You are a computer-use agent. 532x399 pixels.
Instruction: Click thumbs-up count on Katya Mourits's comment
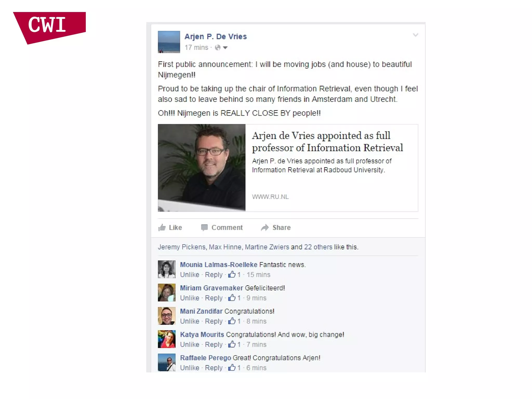tap(234, 344)
